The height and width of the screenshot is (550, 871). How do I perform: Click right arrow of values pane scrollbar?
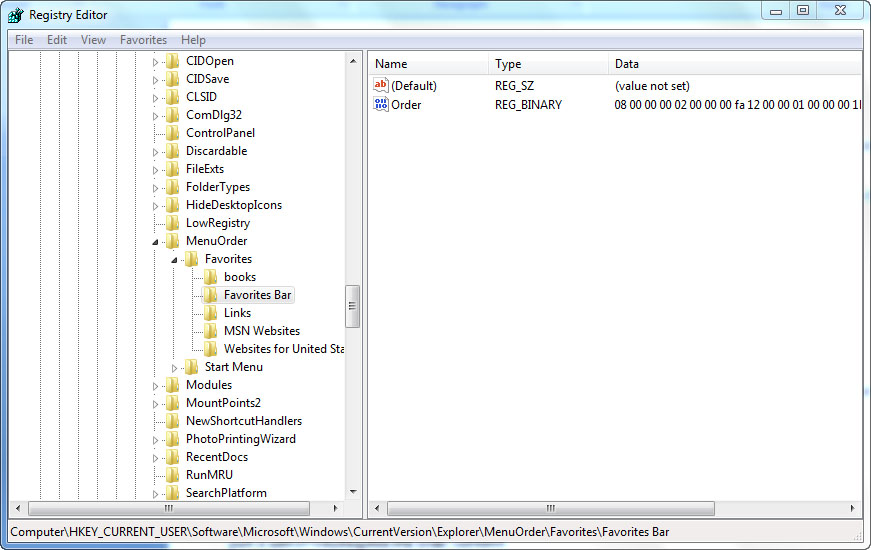pos(853,509)
